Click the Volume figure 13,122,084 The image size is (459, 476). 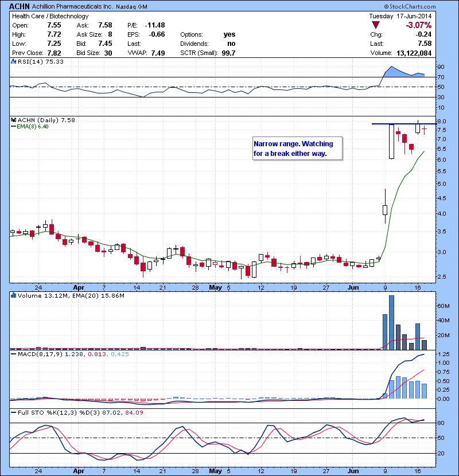coord(414,53)
